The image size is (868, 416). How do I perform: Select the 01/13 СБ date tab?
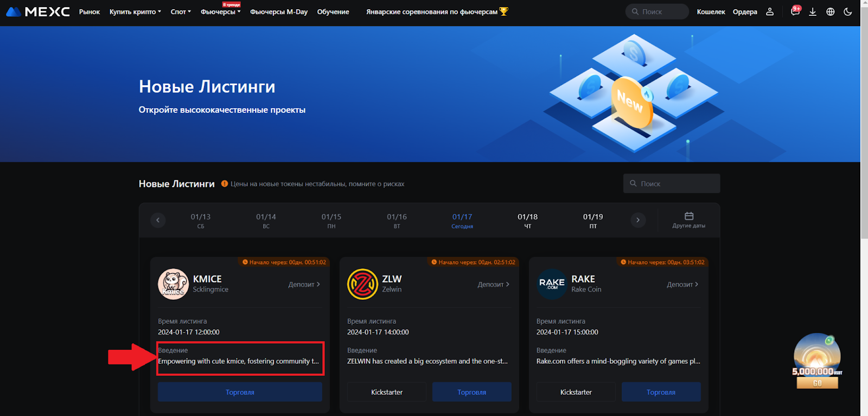tap(201, 220)
